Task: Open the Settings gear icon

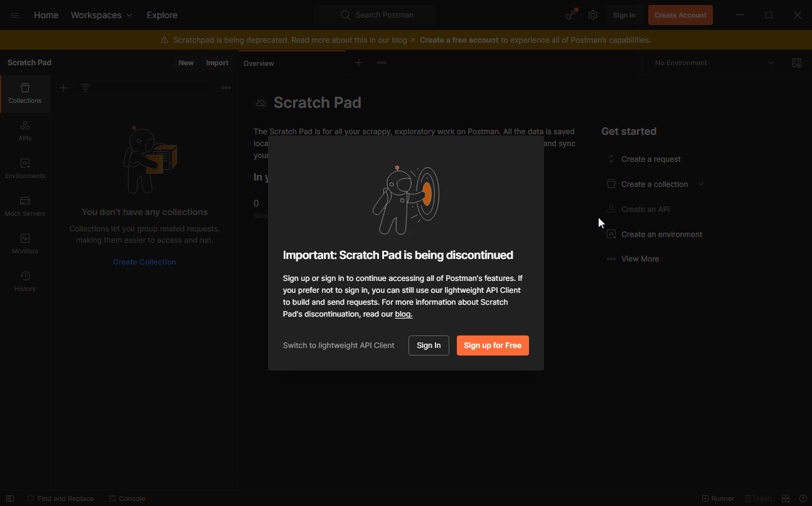Action: (593, 14)
